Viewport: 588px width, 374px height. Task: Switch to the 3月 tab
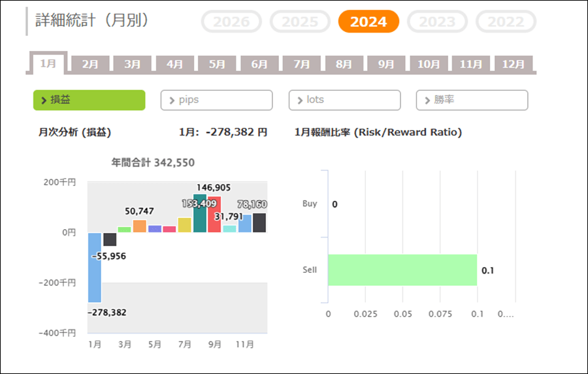(x=133, y=64)
